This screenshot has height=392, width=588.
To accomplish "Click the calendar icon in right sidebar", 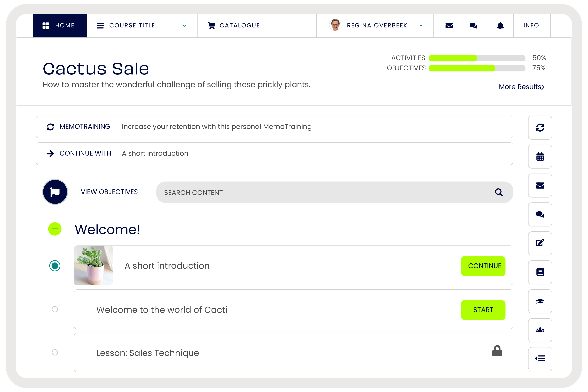I will pyautogui.click(x=540, y=157).
